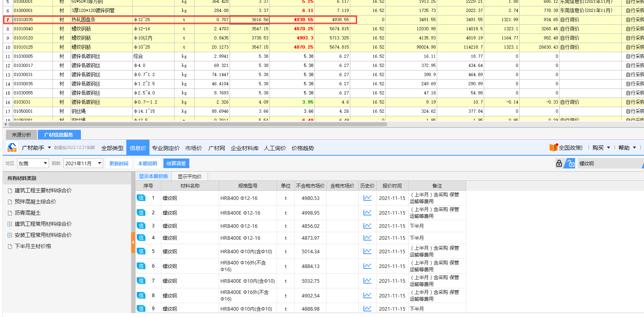Click the 信 badge icon in row 7
Screen dimensions: 644x317
pos(141,281)
